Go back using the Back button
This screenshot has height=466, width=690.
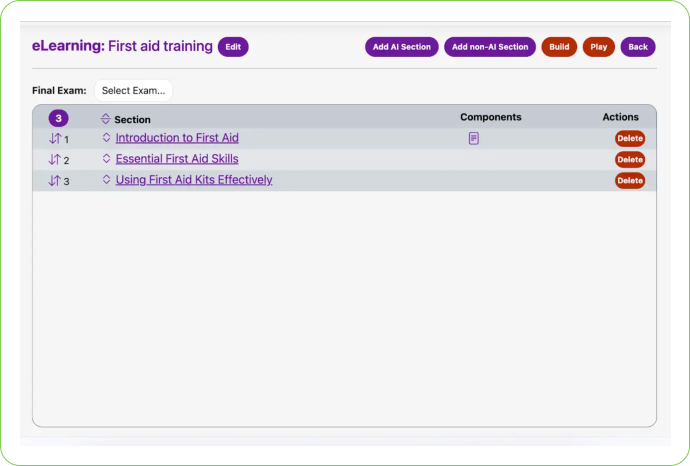(x=638, y=47)
